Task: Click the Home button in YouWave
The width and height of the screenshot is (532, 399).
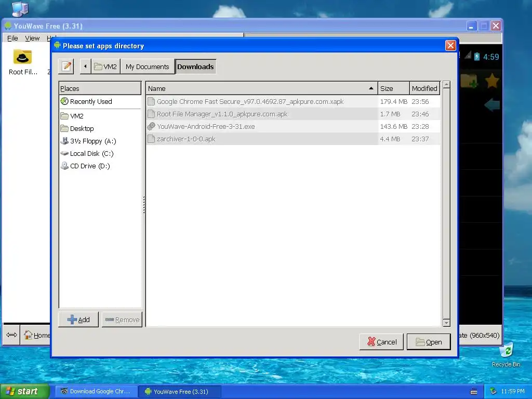Action: click(x=37, y=335)
